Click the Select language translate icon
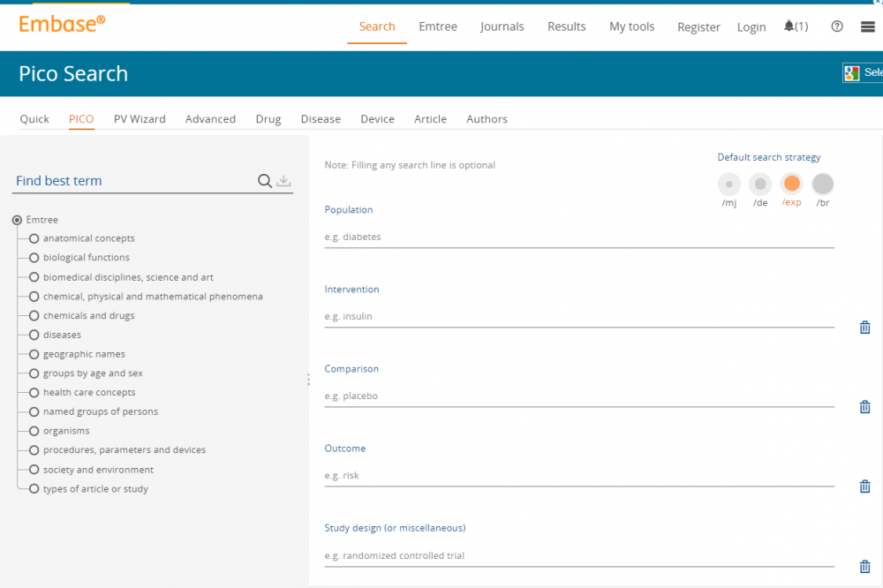883x588 pixels. pos(851,72)
